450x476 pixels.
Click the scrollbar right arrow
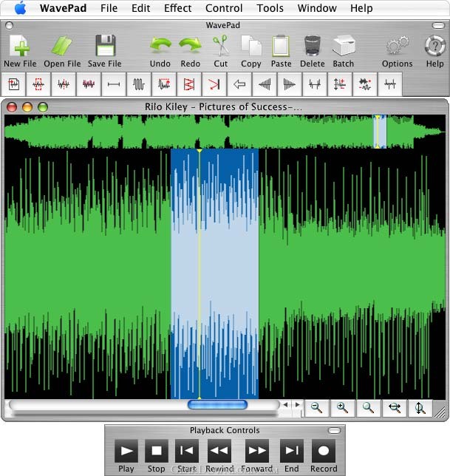297,404
